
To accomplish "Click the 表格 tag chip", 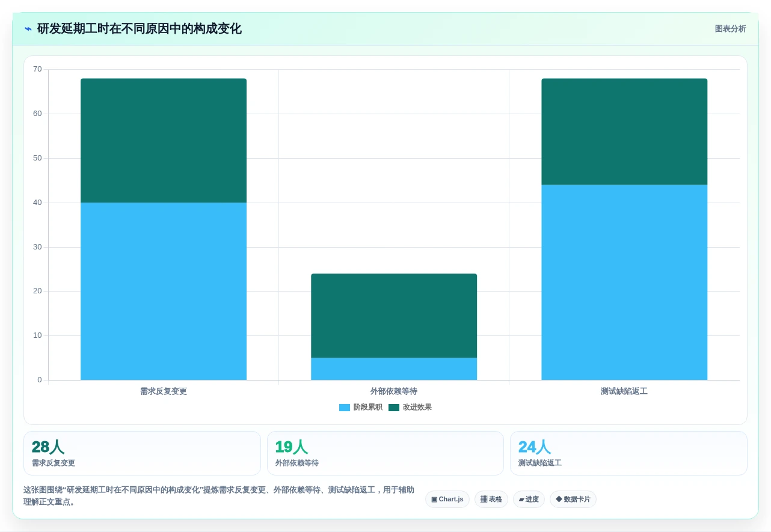I will tap(491, 500).
